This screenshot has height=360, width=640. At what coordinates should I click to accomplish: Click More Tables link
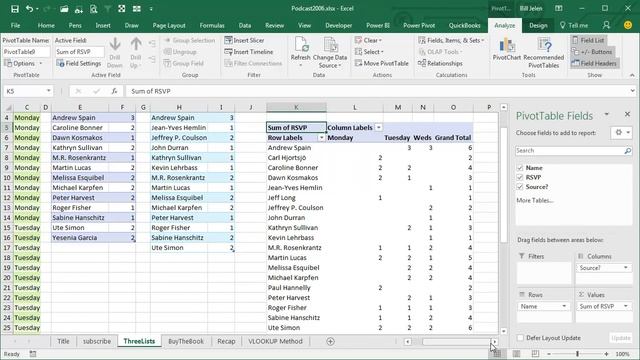[535, 200]
